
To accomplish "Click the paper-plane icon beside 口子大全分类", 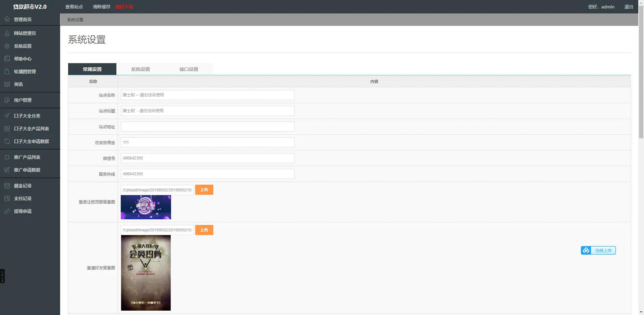I will pyautogui.click(x=7, y=116).
